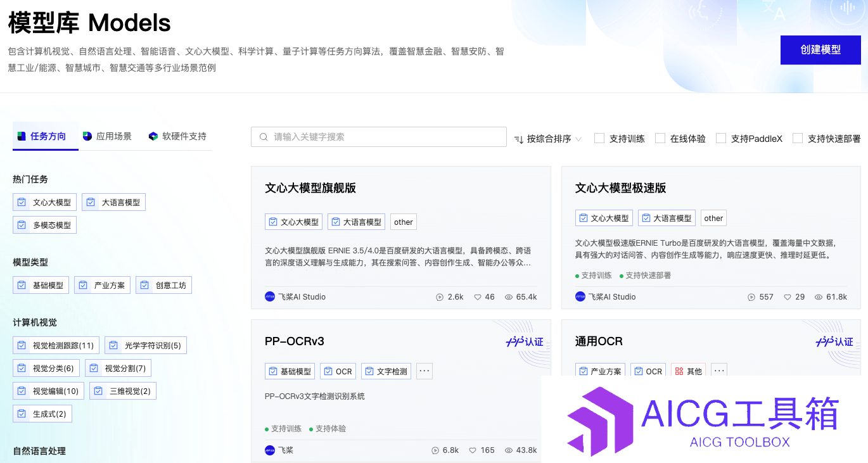Screen dimensions: 868x463
Task: Filter by 三维视觉(2)
Action: point(123,391)
